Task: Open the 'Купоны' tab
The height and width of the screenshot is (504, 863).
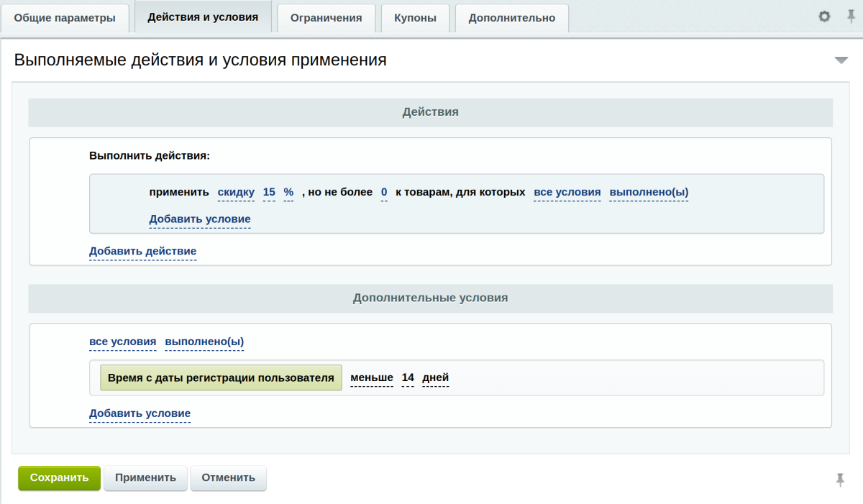Action: pyautogui.click(x=415, y=17)
